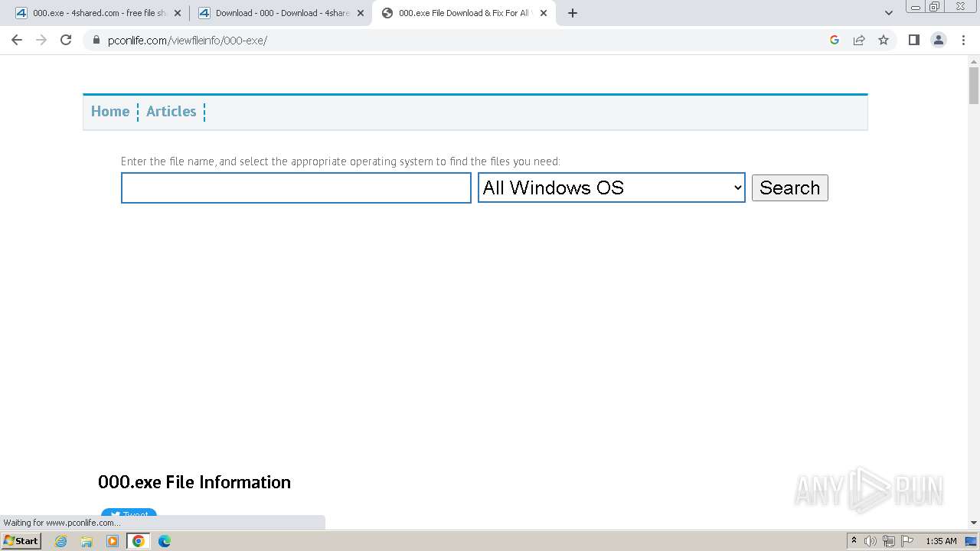The height and width of the screenshot is (551, 980).
Task: Click the 000.exe File Information heading
Action: click(x=194, y=482)
